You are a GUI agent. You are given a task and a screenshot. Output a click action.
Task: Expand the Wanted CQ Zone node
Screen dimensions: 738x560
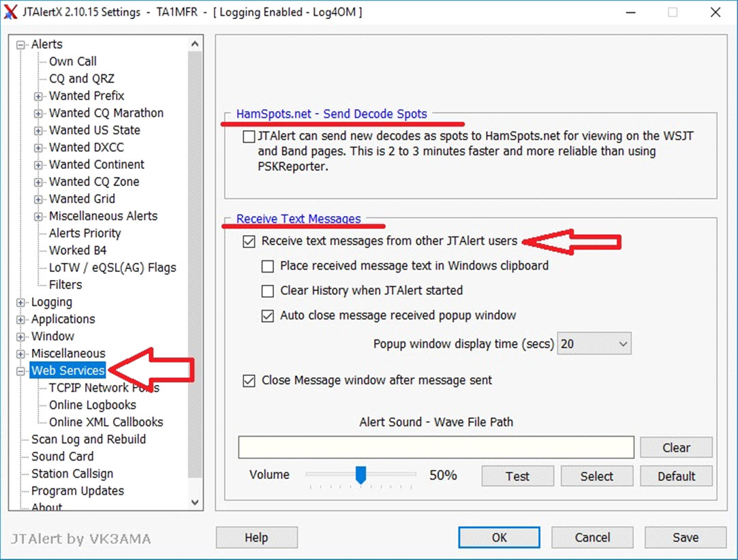pos(38,183)
